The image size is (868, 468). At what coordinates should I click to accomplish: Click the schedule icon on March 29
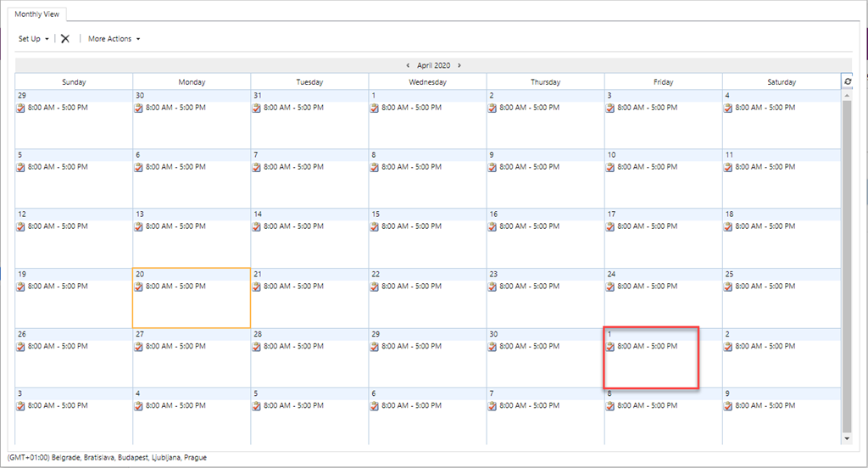tap(21, 109)
